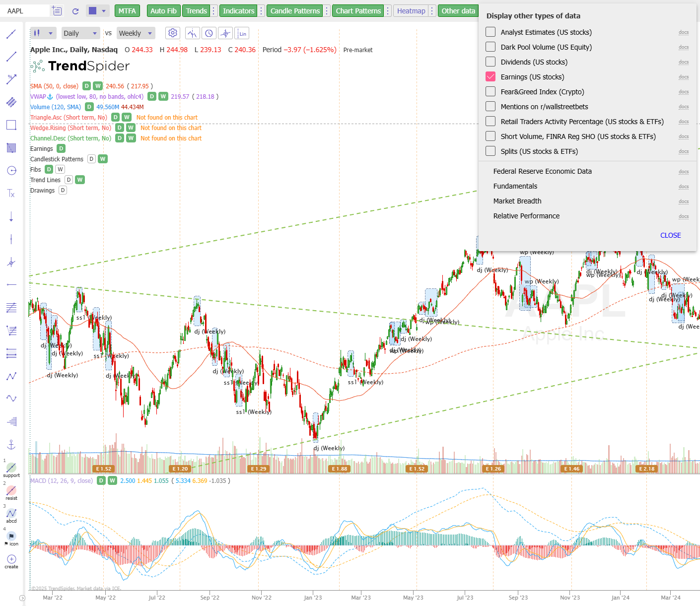Click the zigzag peaks toolbar icon
The height and width of the screenshot is (606, 700).
pyautogui.click(x=192, y=33)
